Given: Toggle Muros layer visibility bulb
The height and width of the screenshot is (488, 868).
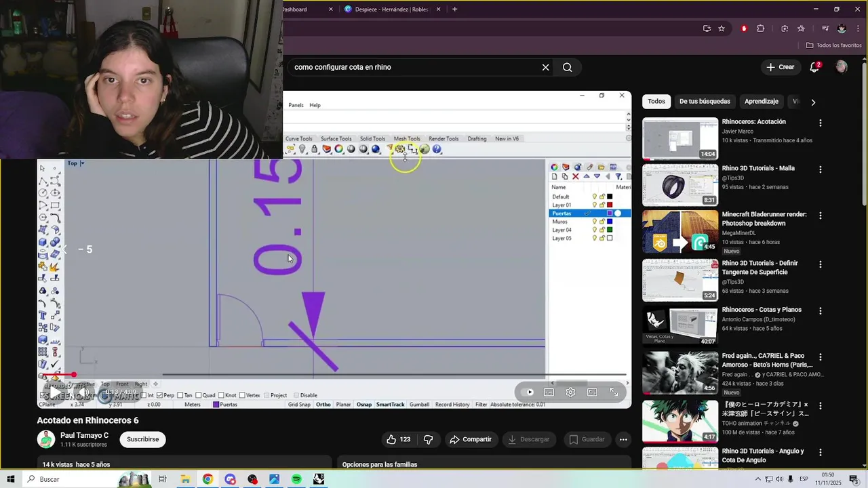Looking at the screenshot, I should pyautogui.click(x=595, y=222).
